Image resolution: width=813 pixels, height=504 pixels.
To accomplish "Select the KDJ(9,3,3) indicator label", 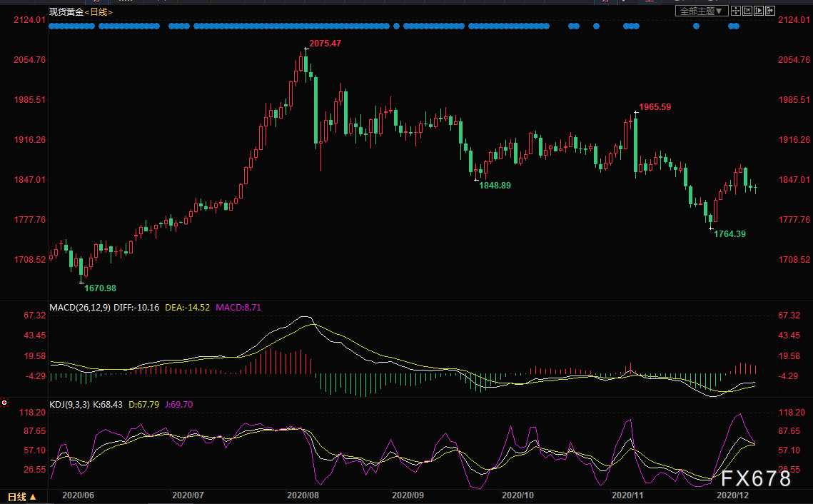I will click(x=69, y=405).
